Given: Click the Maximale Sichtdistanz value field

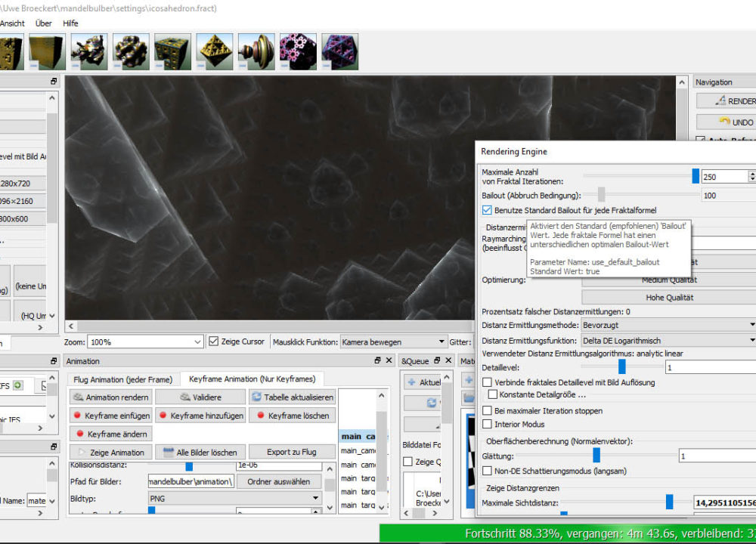Looking at the screenshot, I should point(725,502).
